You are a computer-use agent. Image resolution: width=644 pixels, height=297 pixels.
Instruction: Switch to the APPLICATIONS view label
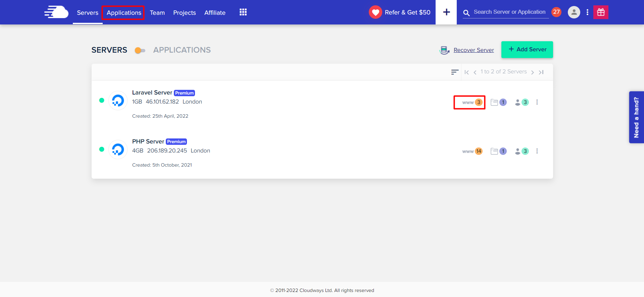tap(182, 50)
